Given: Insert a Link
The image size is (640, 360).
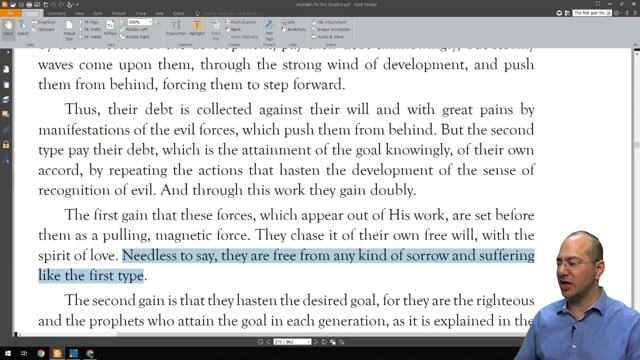Looking at the screenshot, I should (x=288, y=22).
